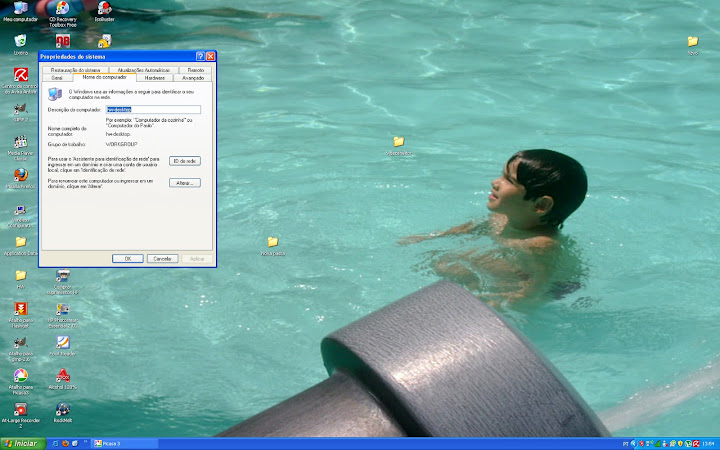Image resolution: width=720 pixels, height=450 pixels.
Task: Open the GIMP 2 desktop icon
Action: tap(20, 112)
